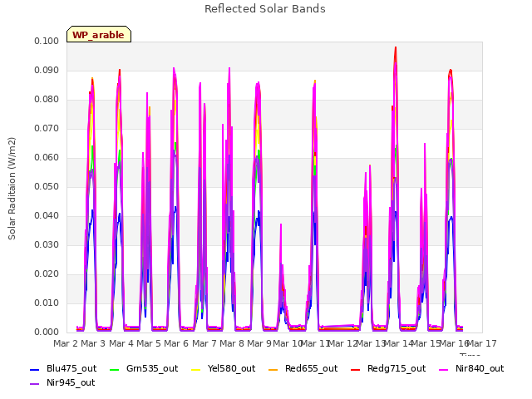Viewport: 532px width, 399px height.
Task: Click the Mar 7 x-axis date label
Action: pyautogui.click(x=204, y=343)
